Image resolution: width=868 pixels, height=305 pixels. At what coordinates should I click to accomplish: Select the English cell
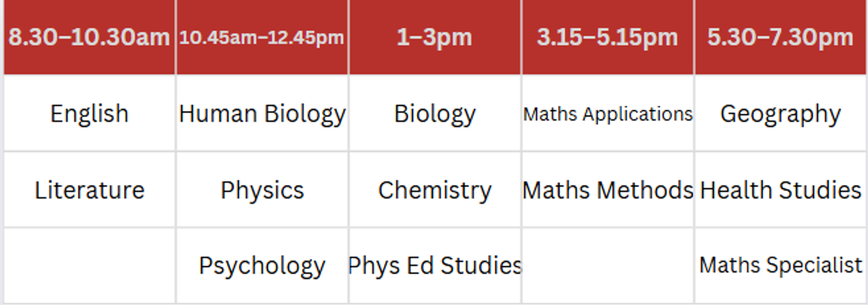(x=89, y=114)
